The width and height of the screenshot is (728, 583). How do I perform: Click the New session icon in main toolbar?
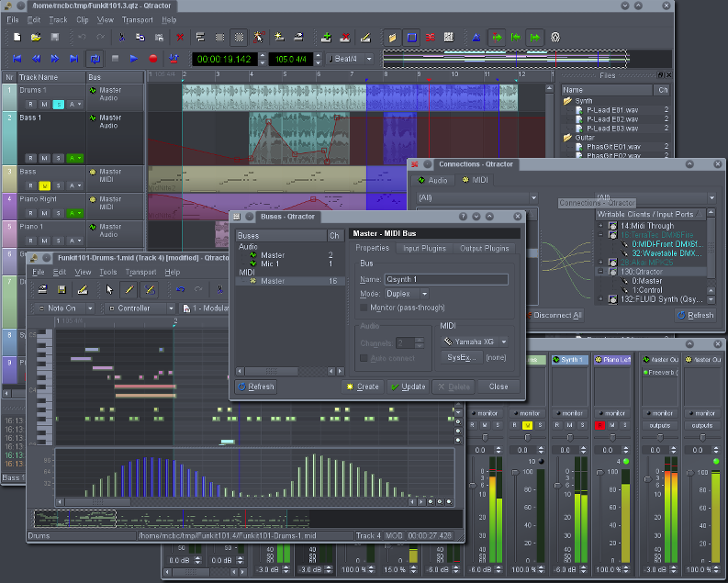point(17,37)
